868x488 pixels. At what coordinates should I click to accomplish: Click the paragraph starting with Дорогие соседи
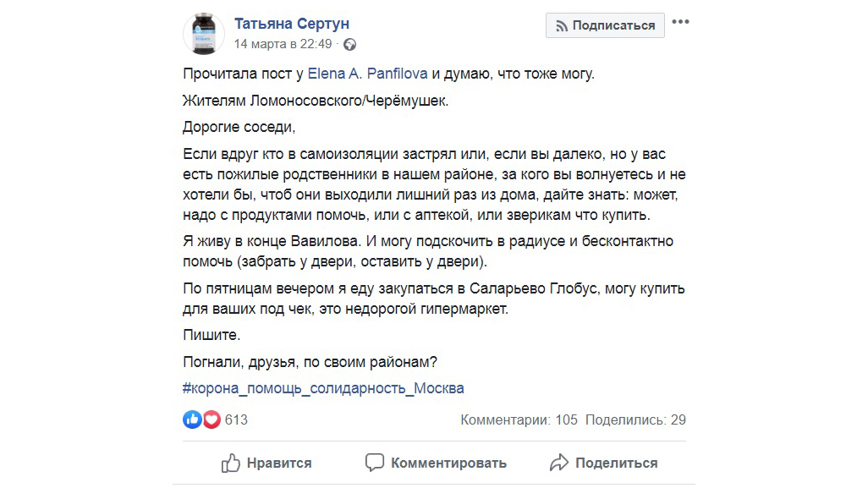239,128
